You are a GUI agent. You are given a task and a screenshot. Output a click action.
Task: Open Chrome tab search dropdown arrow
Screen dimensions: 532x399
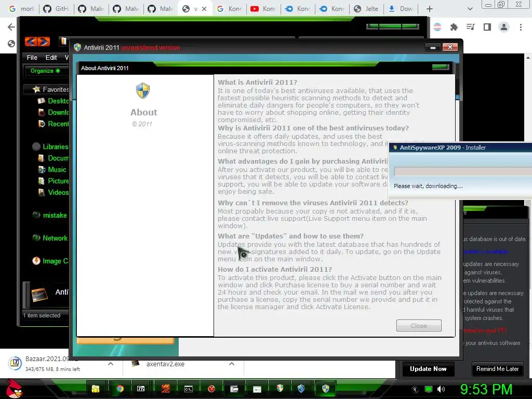pos(470,9)
